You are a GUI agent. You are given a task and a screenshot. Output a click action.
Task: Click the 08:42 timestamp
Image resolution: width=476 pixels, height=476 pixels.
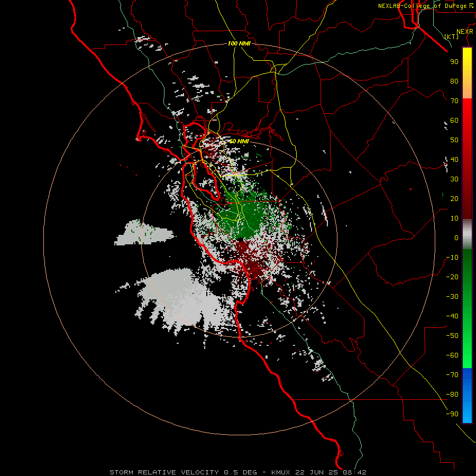tap(354, 472)
